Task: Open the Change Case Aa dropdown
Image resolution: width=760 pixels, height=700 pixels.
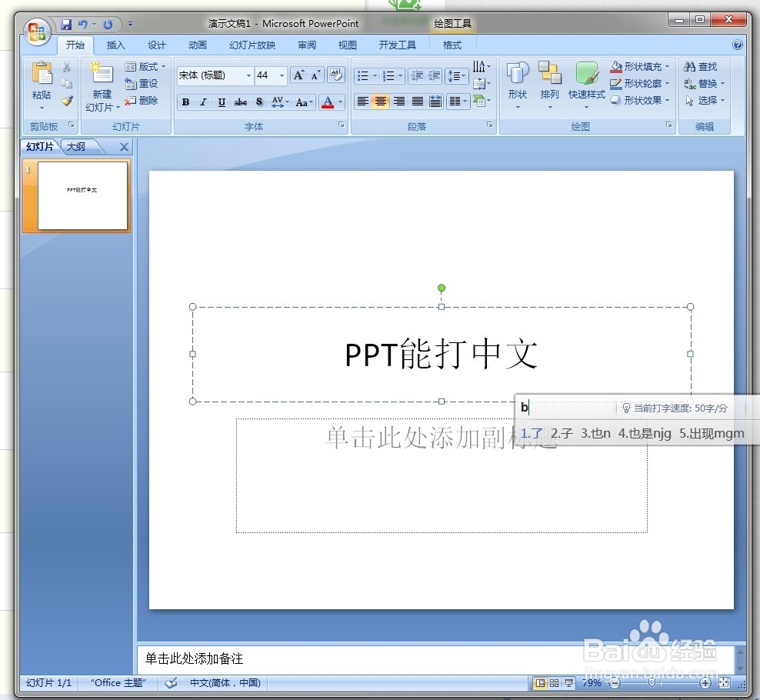Action: pos(305,102)
